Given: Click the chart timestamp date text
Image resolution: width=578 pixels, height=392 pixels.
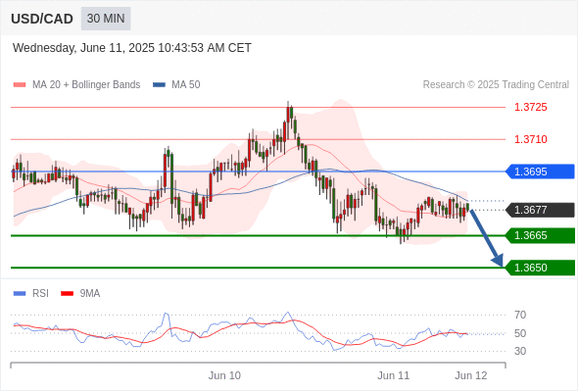Looking at the screenshot, I should click(x=132, y=48).
